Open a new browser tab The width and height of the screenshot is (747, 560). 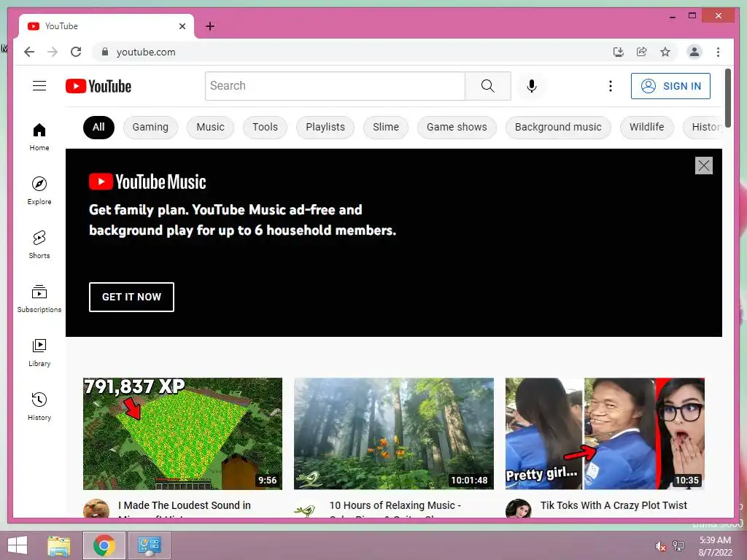pyautogui.click(x=210, y=26)
